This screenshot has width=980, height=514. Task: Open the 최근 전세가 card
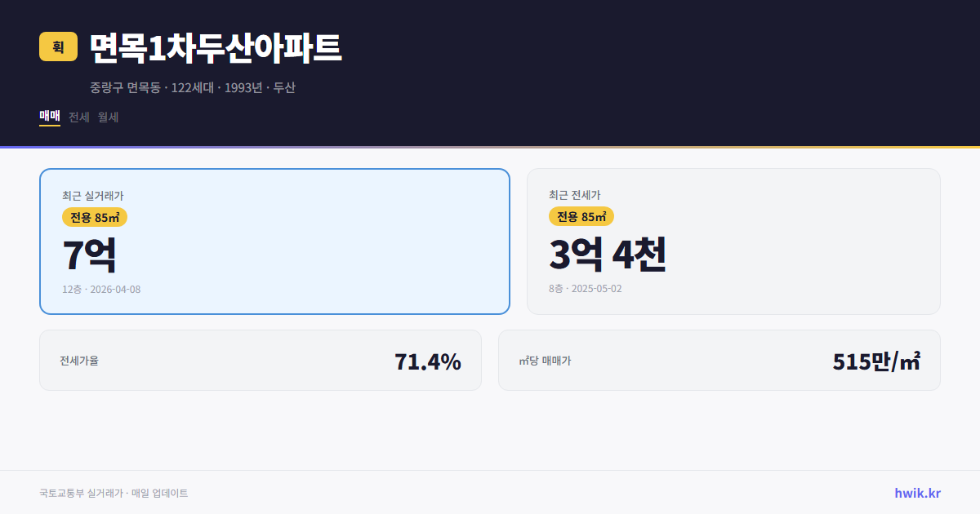[733, 241]
